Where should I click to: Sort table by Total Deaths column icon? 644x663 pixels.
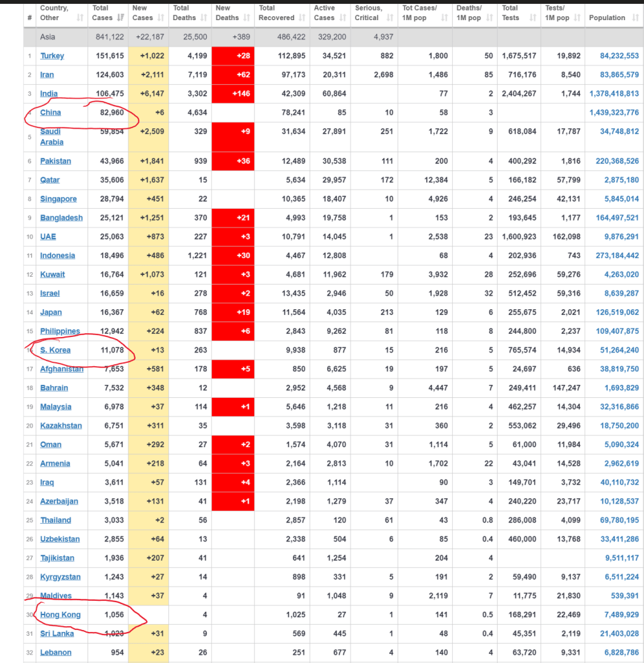click(203, 18)
